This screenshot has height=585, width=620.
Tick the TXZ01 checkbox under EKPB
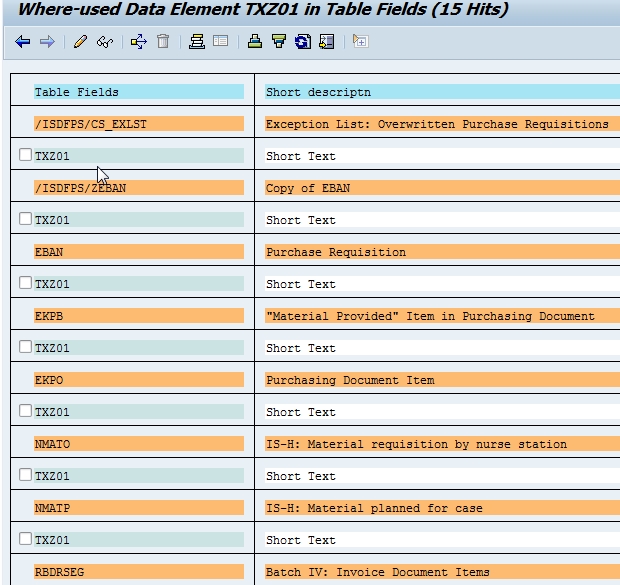pyautogui.click(x=25, y=346)
